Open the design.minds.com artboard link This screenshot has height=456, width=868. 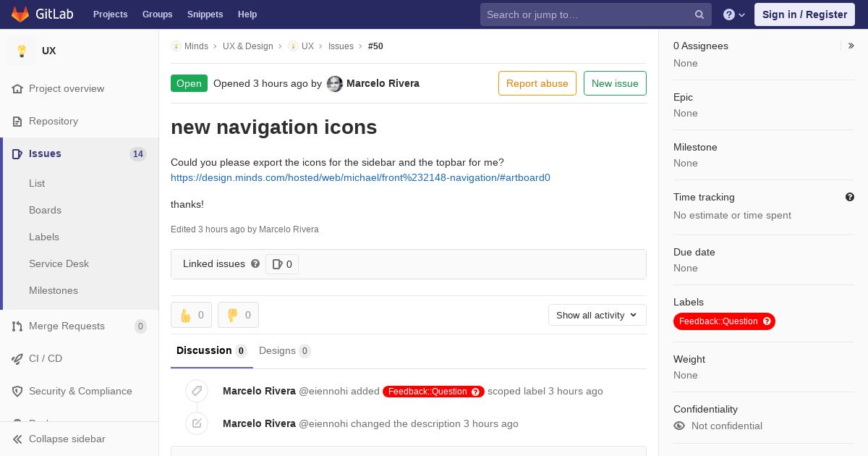pos(360,177)
